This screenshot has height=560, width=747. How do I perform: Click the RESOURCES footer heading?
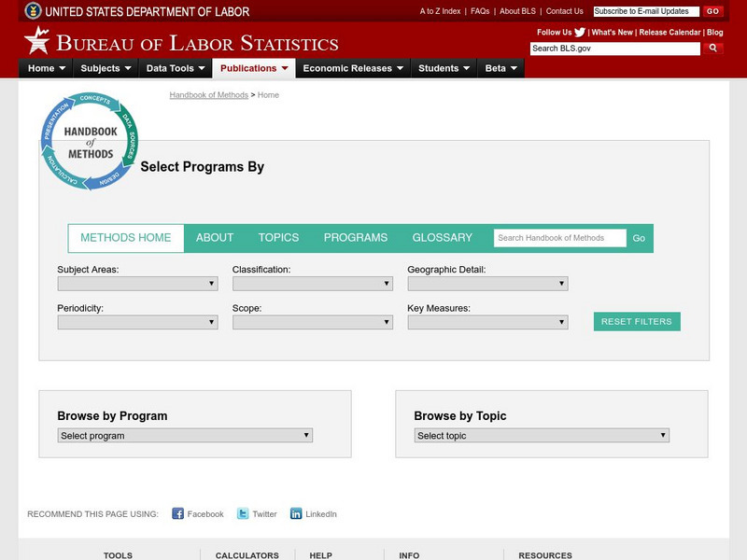click(545, 555)
